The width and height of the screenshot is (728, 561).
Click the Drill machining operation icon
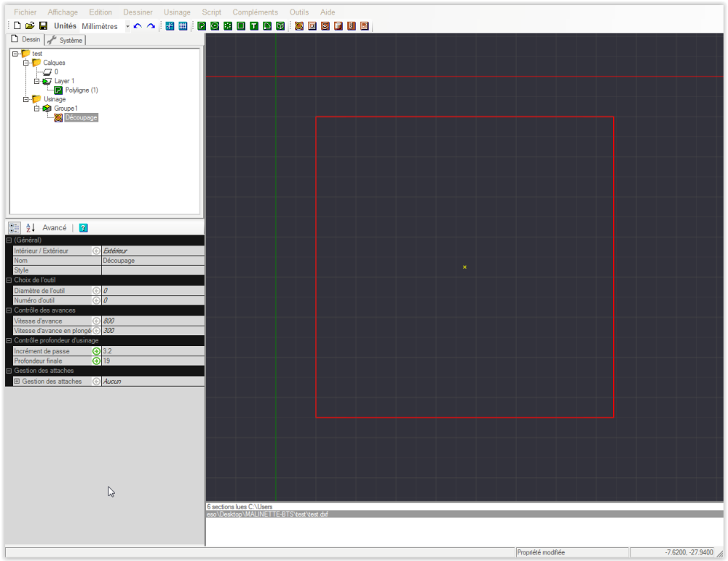pos(352,26)
